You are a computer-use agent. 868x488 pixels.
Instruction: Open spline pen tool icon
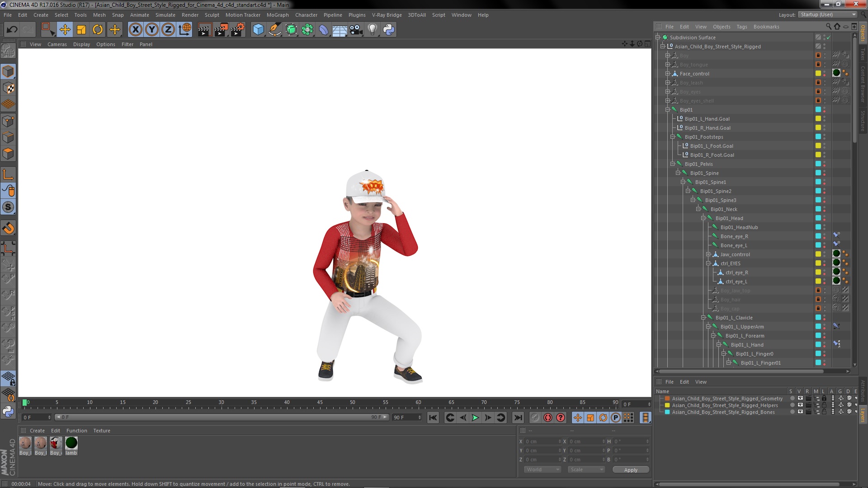275,30
